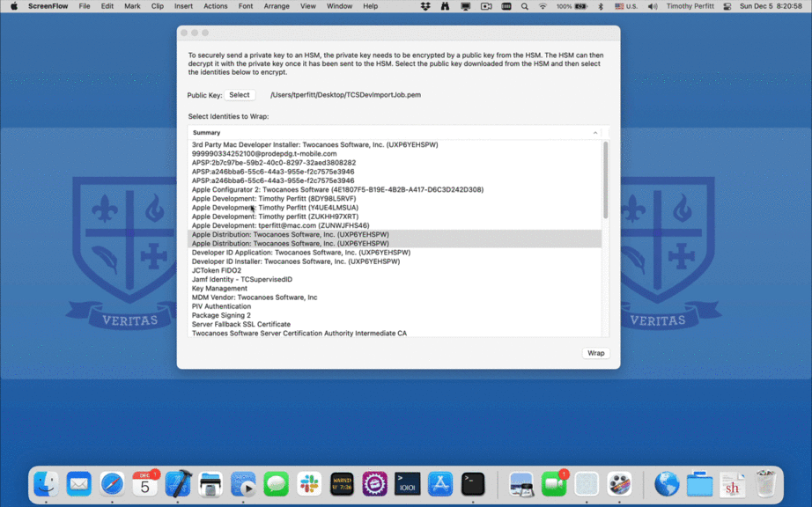Open Control Center in menu bar

[x=727, y=6]
